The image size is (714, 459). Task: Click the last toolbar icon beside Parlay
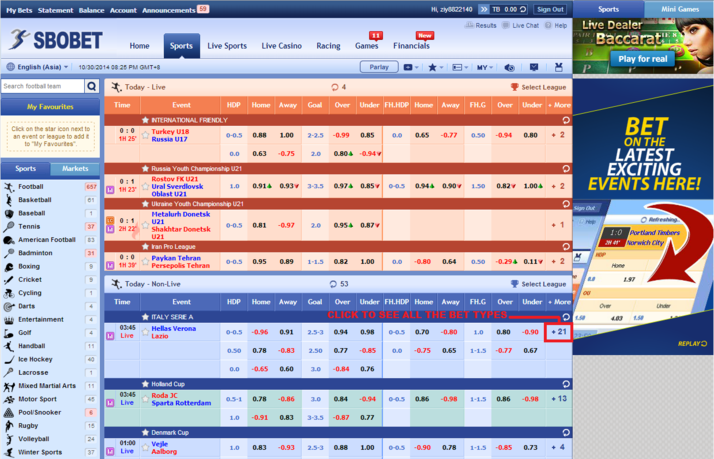[x=559, y=67]
